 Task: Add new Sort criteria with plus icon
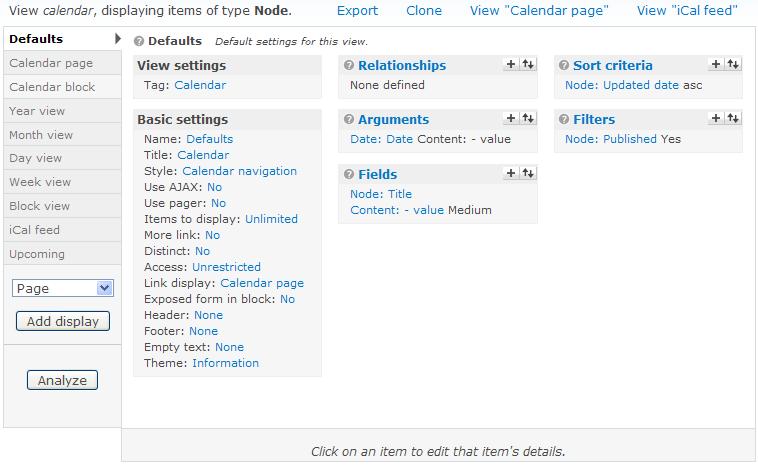tap(716, 64)
